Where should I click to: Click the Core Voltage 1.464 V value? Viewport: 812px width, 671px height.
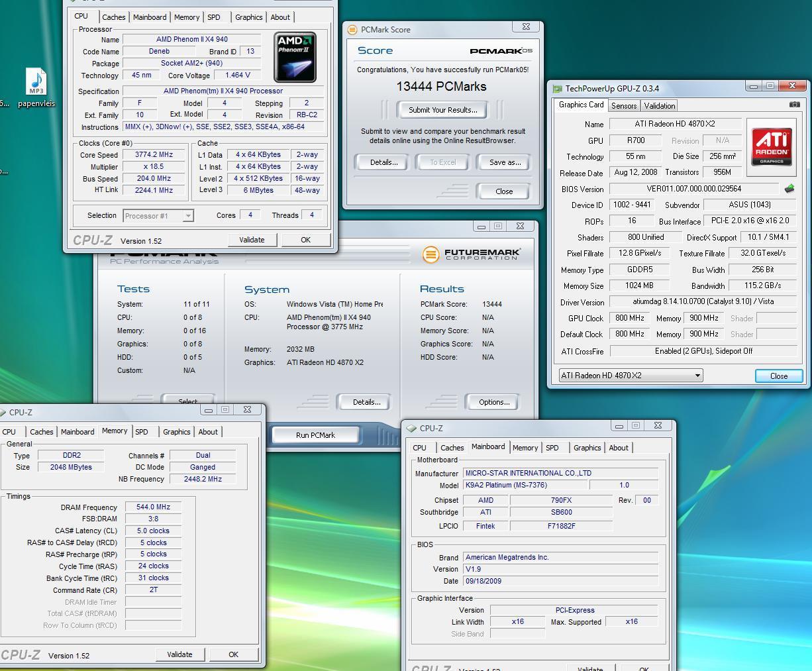[237, 76]
